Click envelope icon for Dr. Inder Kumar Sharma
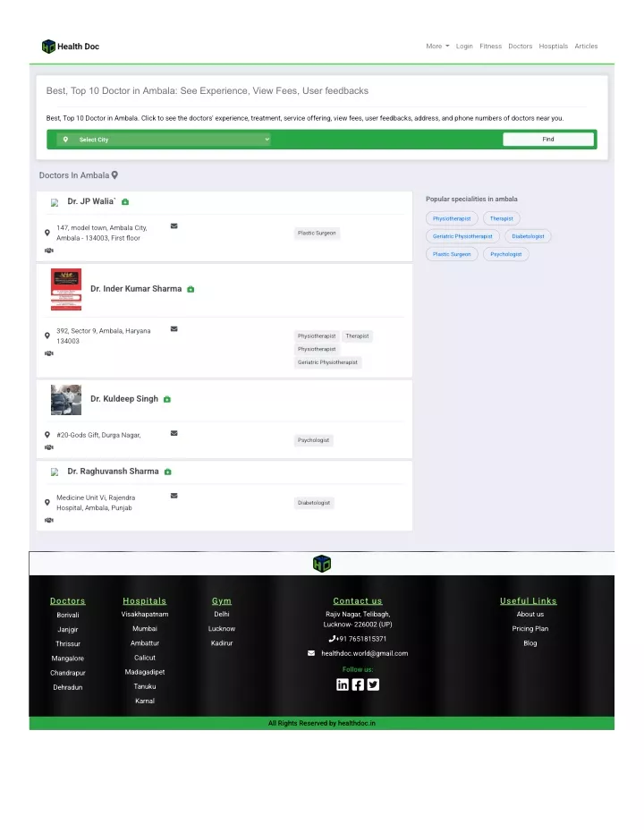 pyautogui.click(x=174, y=329)
